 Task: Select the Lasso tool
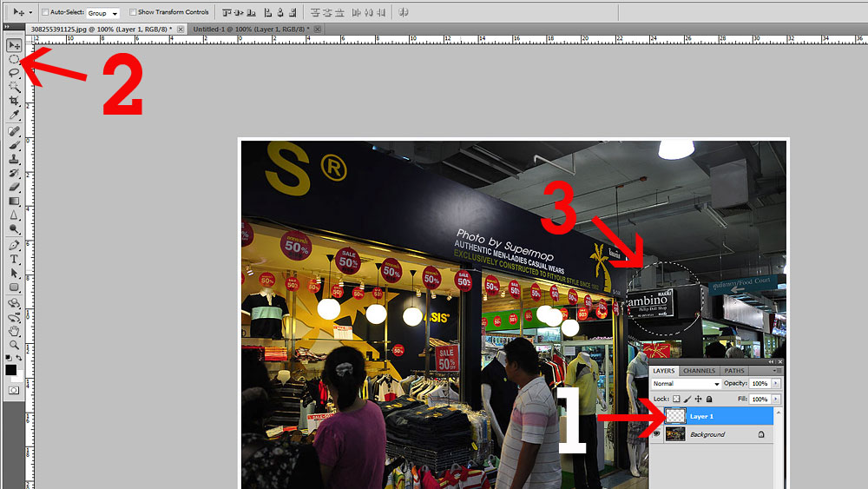coord(14,73)
